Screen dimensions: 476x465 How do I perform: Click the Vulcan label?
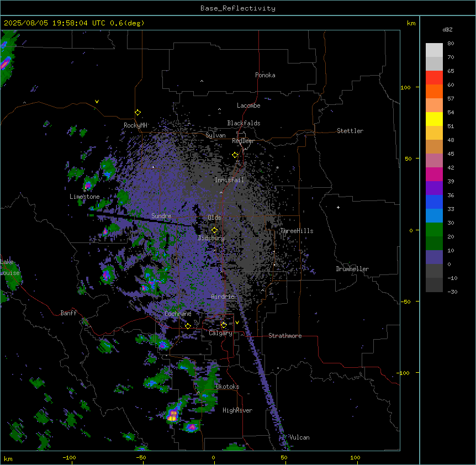299,437
